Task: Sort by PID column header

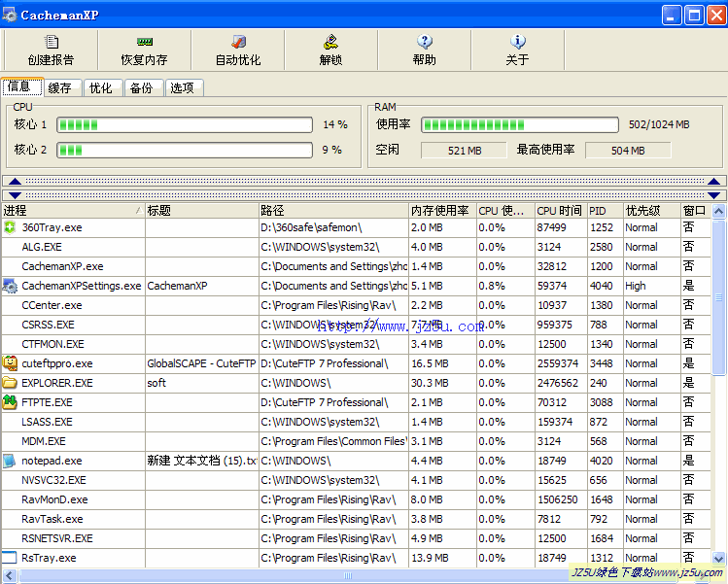Action: 605,211
